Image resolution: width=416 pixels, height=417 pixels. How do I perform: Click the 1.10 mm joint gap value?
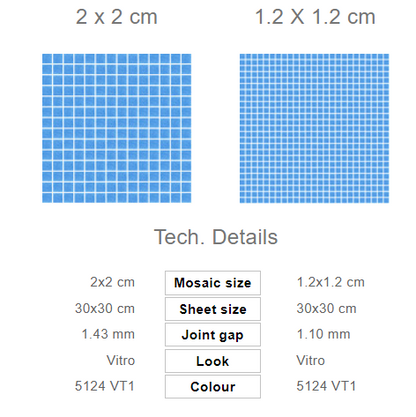pyautogui.click(x=324, y=334)
